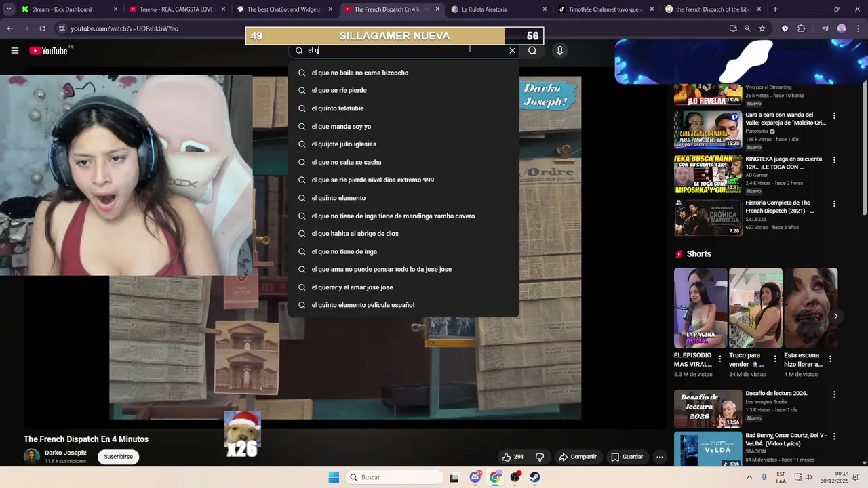This screenshot has width=868, height=488.
Task: Play the 'EL EPISODIO MAS VIRAL' short
Action: click(x=701, y=308)
